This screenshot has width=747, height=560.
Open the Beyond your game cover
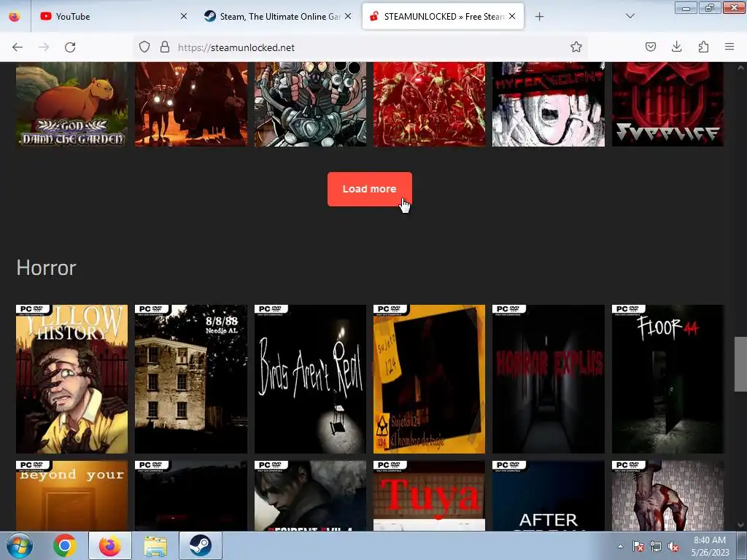point(72,496)
